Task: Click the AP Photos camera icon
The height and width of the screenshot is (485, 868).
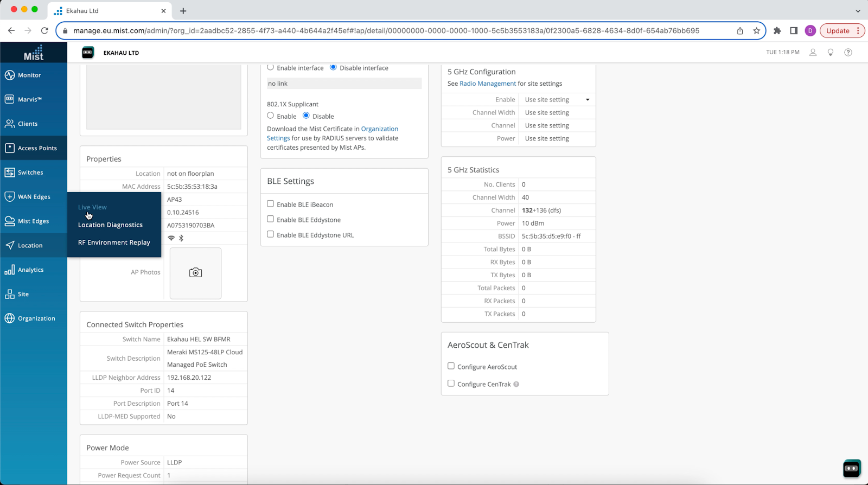Action: coord(195,273)
